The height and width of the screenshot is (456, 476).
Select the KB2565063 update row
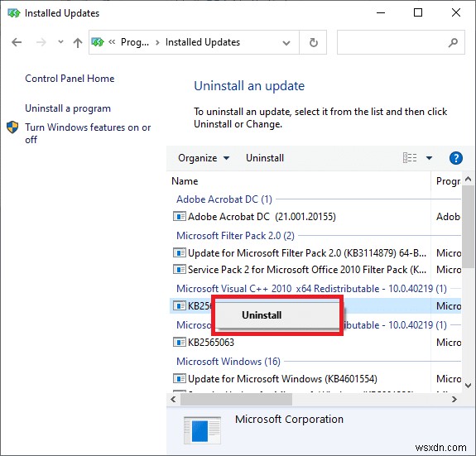211,343
